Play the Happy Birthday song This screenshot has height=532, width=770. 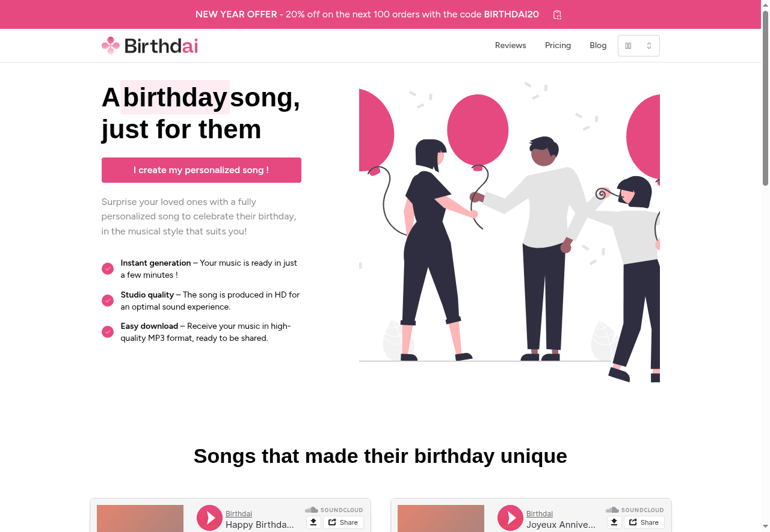[209, 518]
